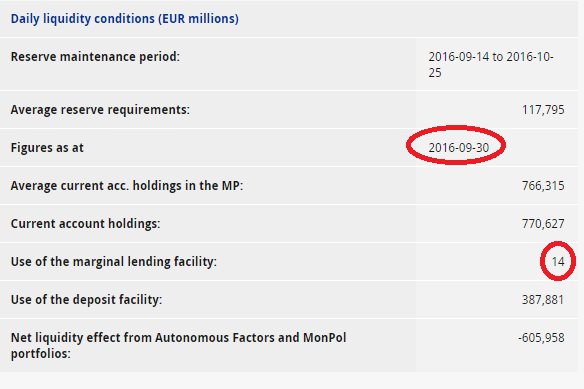Viewport: 584px width, 389px height.
Task: Select Use of the marginal lending facility label
Action: (x=114, y=262)
